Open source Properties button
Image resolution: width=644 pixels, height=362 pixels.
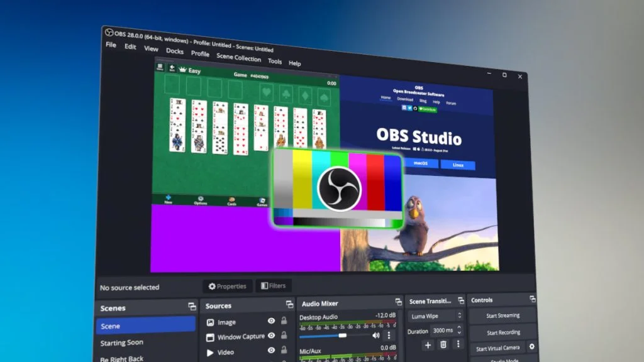click(x=227, y=286)
